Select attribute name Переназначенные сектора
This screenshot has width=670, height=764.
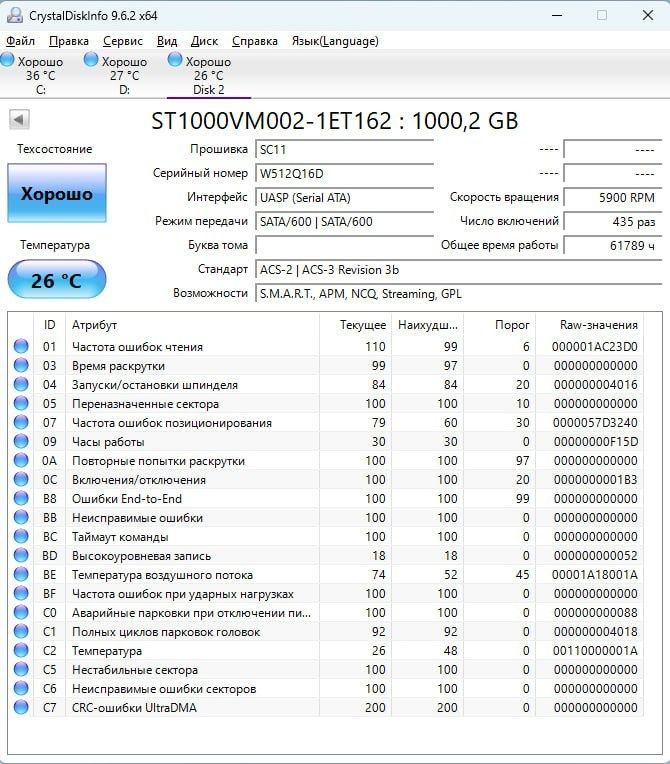[145, 404]
